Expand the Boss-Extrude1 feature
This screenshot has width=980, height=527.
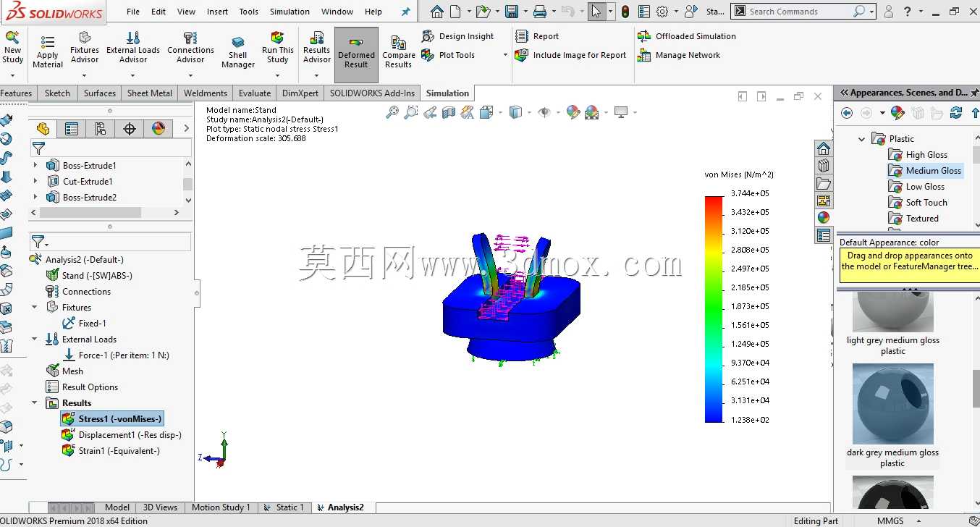point(35,165)
